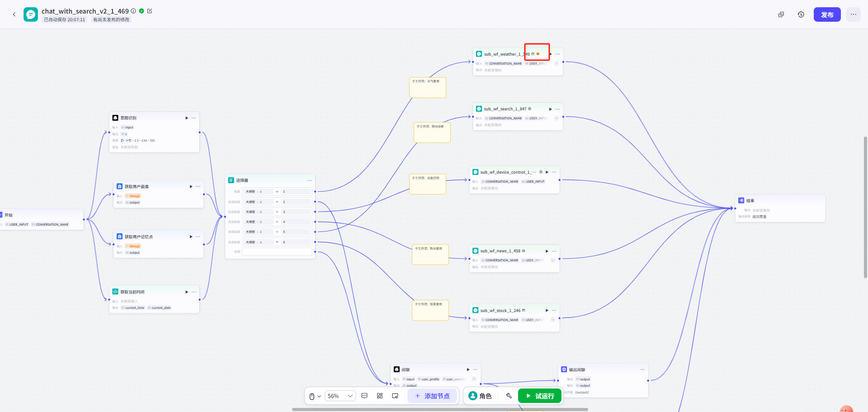
Task: Click the vertical scrollbar on the right
Action: (865, 207)
